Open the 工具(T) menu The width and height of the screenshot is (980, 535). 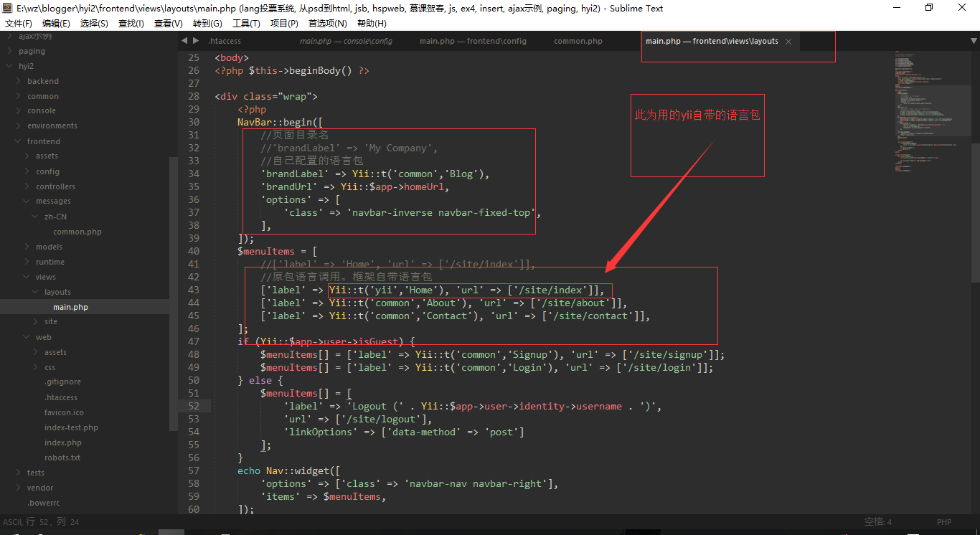tap(246, 23)
